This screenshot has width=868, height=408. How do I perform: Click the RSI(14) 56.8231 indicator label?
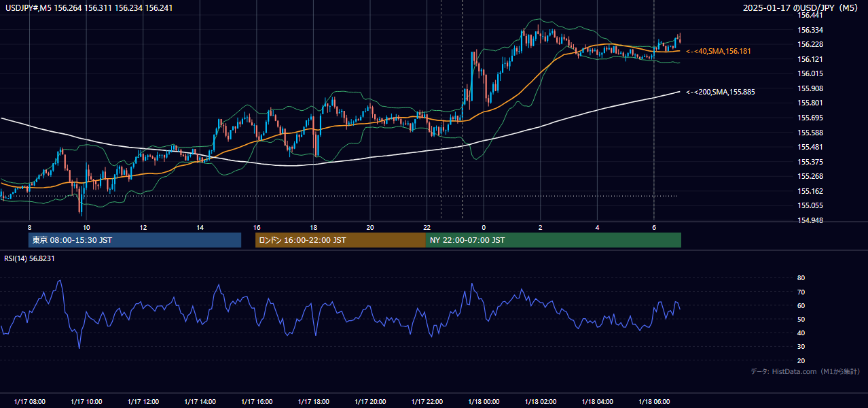[29, 258]
